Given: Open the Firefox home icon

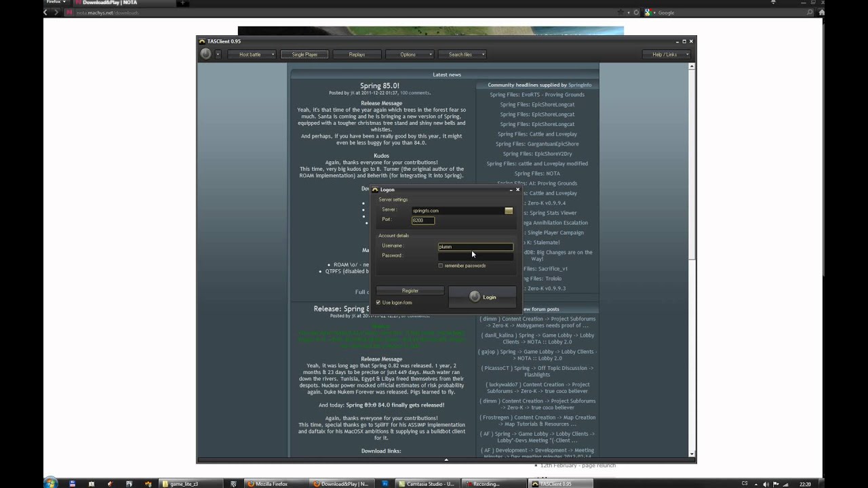Looking at the screenshot, I should (x=821, y=12).
